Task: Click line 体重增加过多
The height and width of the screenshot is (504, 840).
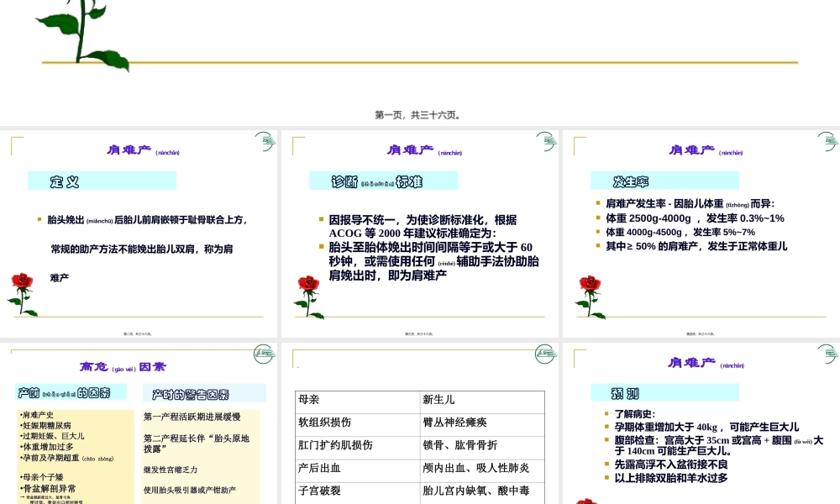Action: pyautogui.click(x=46, y=447)
